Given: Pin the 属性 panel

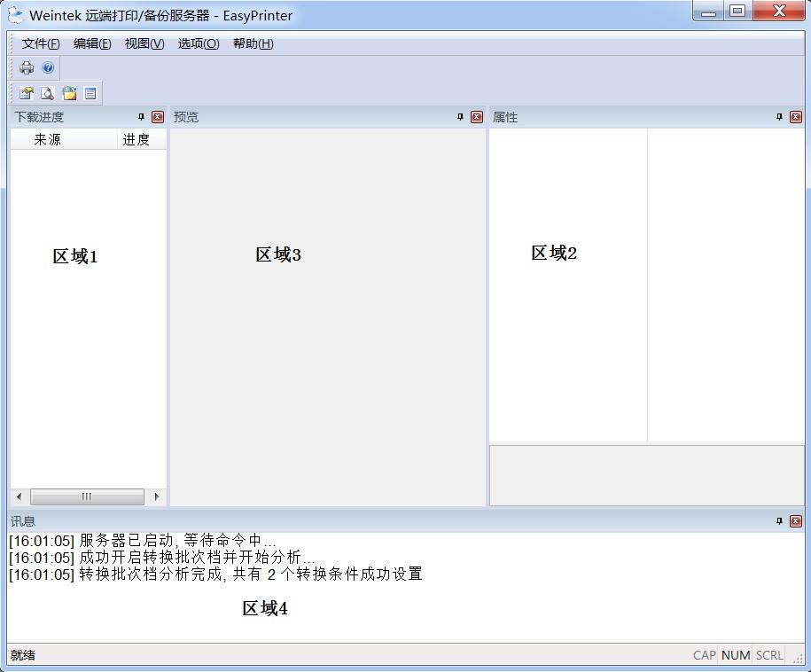Looking at the screenshot, I should [779, 117].
